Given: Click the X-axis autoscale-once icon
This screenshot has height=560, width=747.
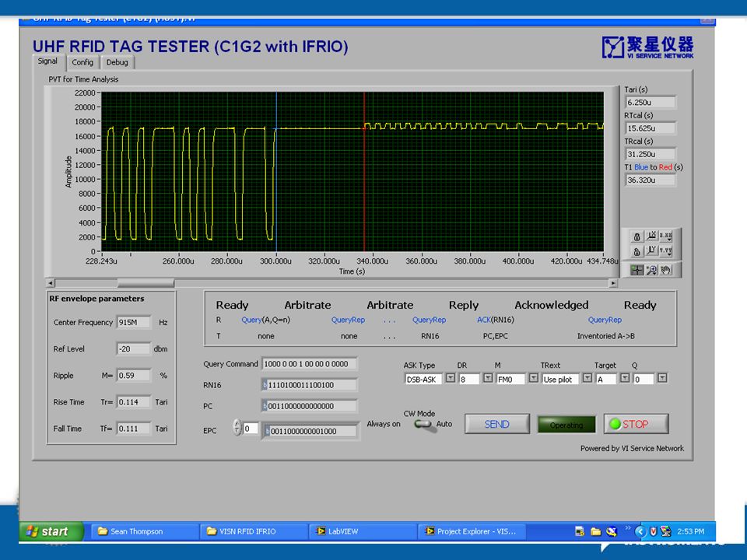Looking at the screenshot, I should [652, 236].
